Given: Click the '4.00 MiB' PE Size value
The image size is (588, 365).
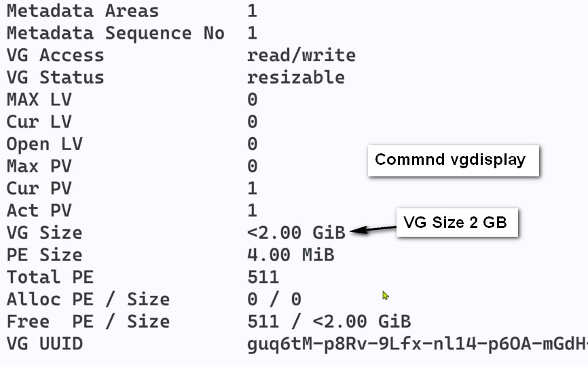Looking at the screenshot, I should (291, 255).
